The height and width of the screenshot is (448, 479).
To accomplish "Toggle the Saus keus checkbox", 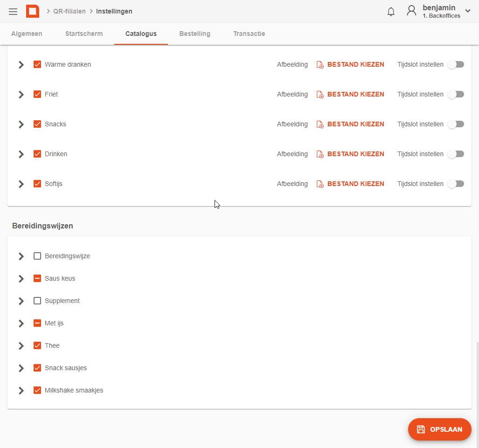I will (37, 278).
